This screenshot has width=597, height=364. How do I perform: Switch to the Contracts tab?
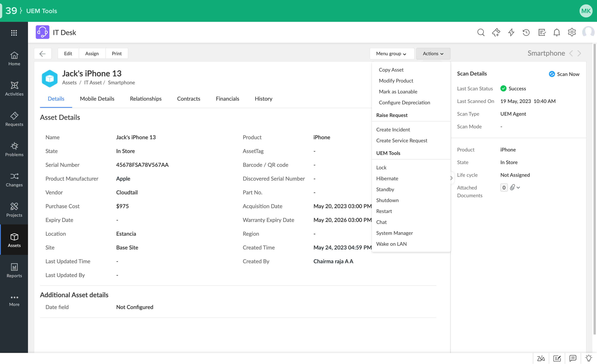click(189, 99)
